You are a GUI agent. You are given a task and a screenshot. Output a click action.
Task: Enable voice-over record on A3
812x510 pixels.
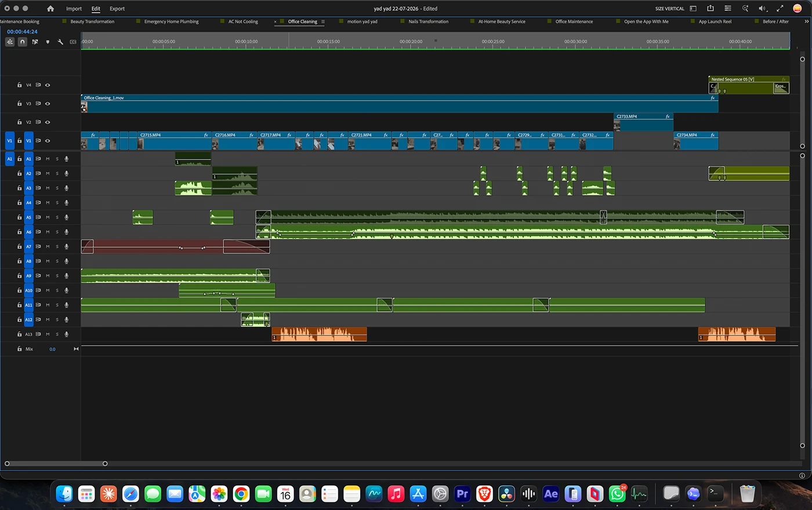(66, 188)
